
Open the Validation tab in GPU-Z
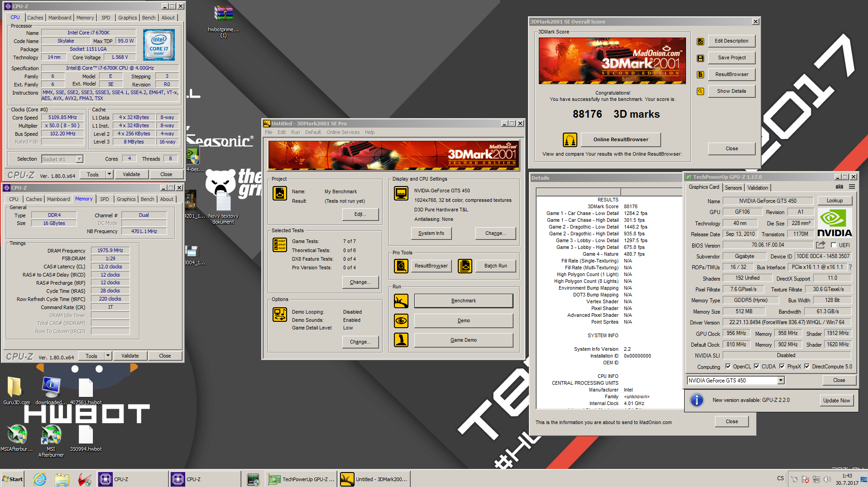pos(758,188)
